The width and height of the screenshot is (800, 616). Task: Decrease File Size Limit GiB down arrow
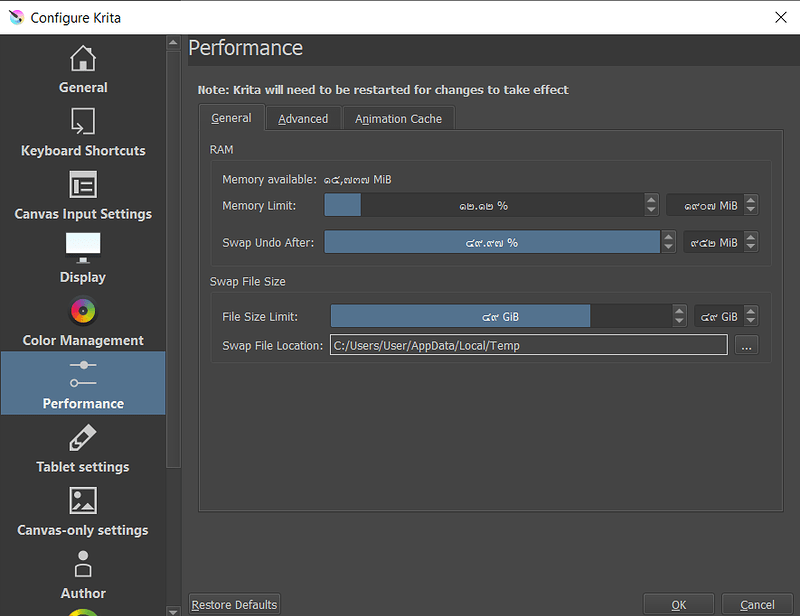tap(751, 322)
